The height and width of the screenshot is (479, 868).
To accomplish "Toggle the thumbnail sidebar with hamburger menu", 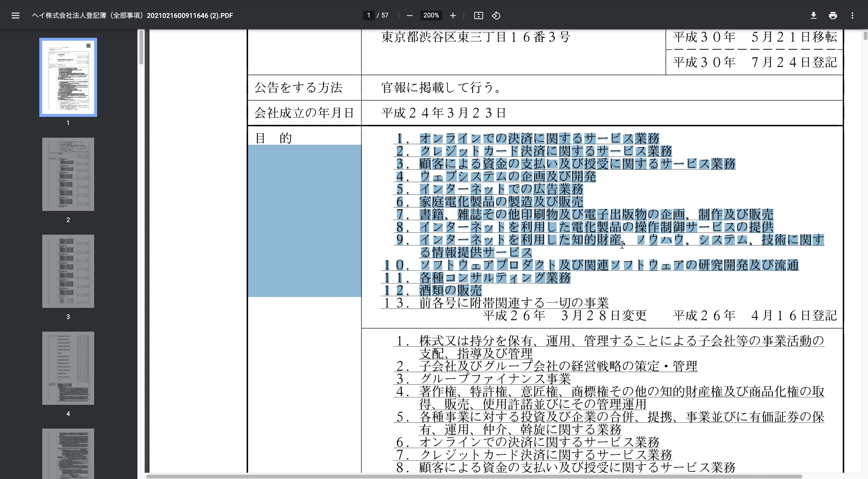I will point(16,16).
